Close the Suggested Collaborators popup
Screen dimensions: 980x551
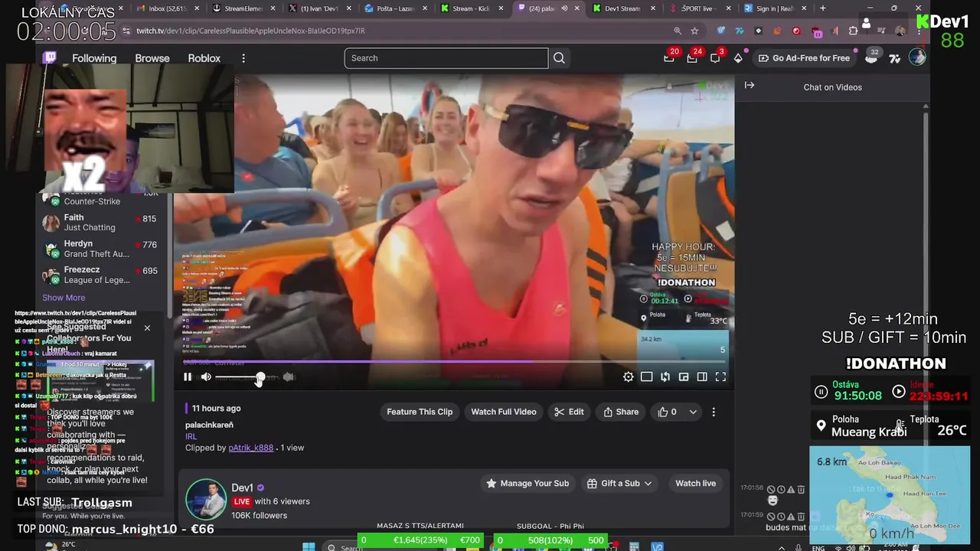147,328
